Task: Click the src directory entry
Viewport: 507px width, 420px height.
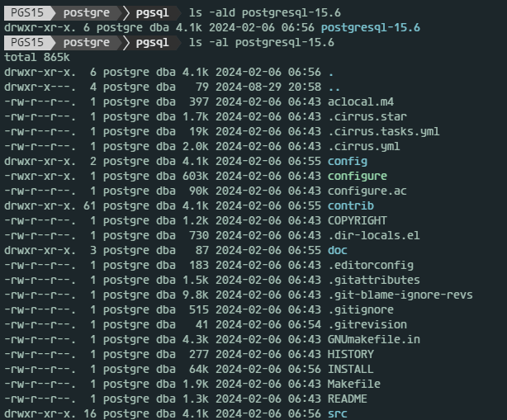Action: (337, 413)
